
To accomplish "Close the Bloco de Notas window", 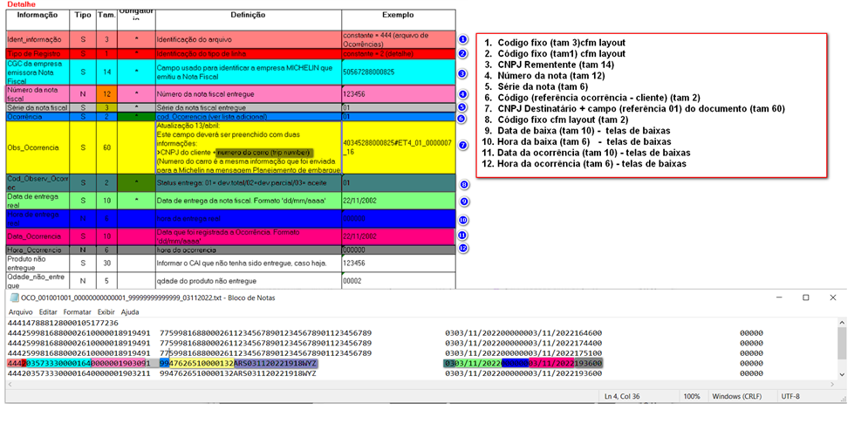I will click(832, 297).
